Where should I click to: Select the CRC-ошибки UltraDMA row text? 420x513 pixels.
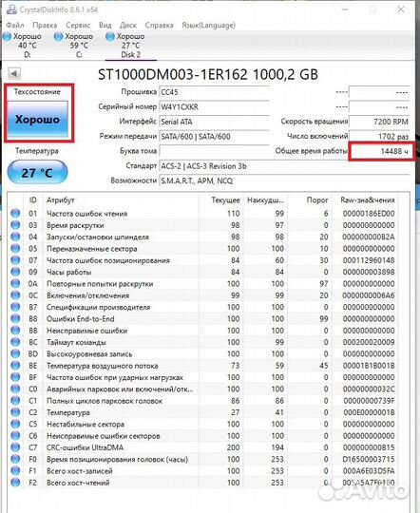85,447
